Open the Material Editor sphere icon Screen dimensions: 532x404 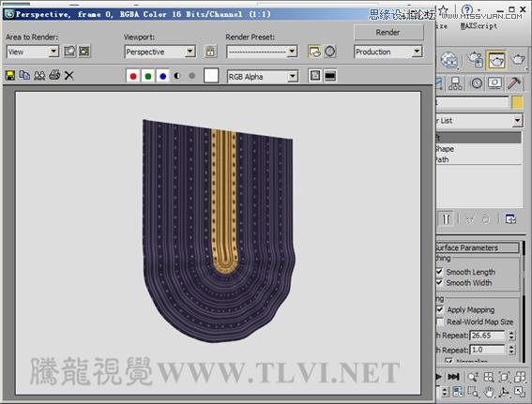click(x=449, y=60)
